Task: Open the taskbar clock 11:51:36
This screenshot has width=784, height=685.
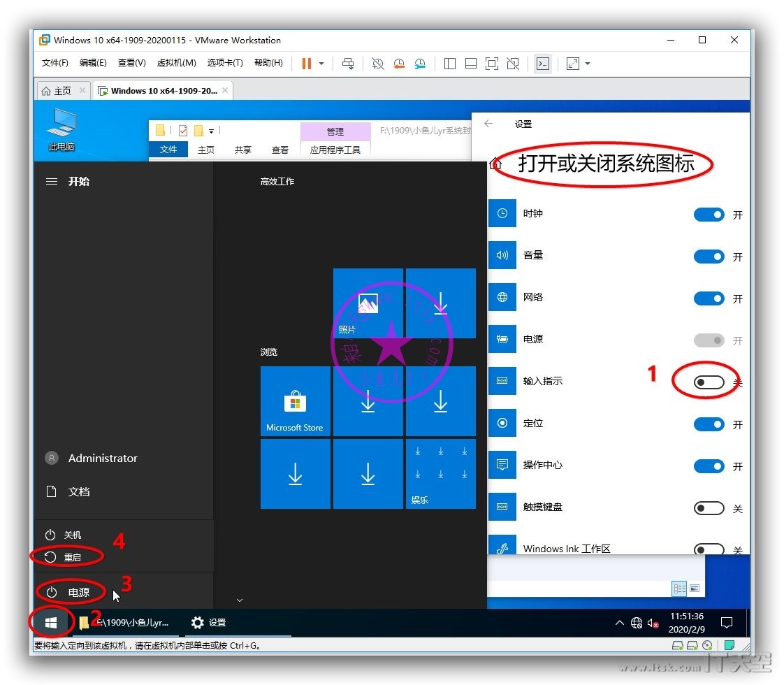Action: (686, 623)
